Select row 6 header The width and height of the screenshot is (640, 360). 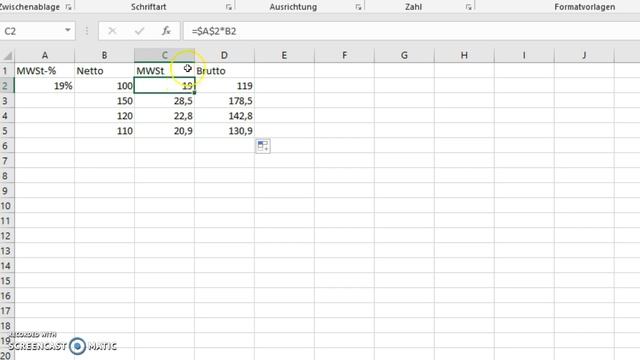click(x=7, y=146)
